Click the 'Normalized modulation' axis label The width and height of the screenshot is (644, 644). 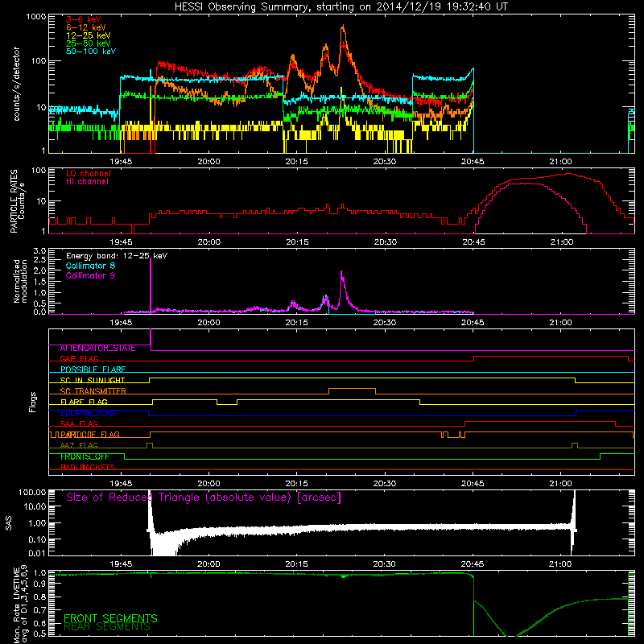[x=20, y=281]
